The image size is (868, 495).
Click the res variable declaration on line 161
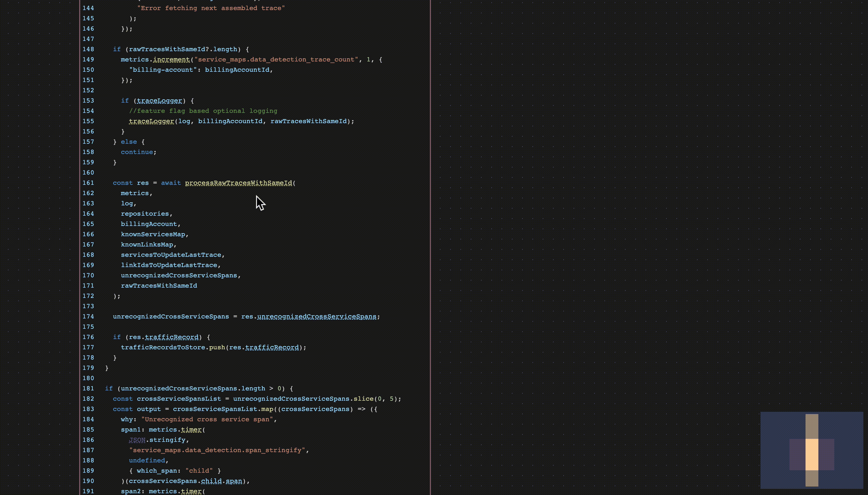pyautogui.click(x=143, y=182)
